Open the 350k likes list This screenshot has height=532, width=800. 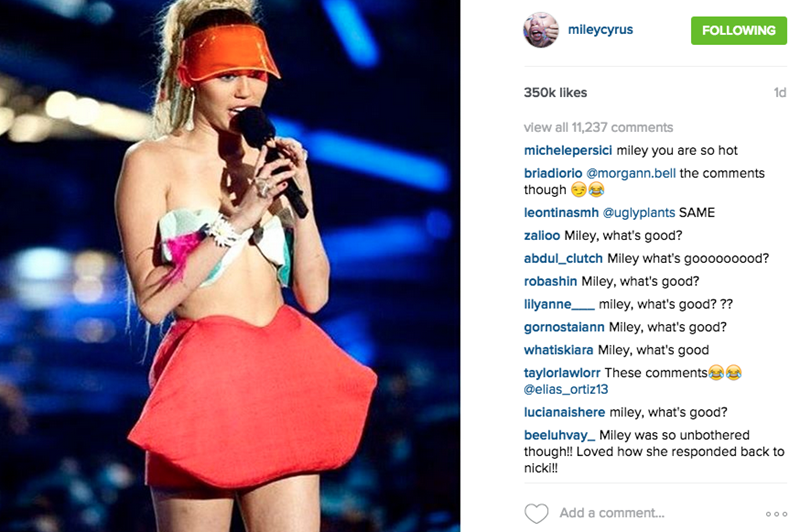tap(555, 92)
